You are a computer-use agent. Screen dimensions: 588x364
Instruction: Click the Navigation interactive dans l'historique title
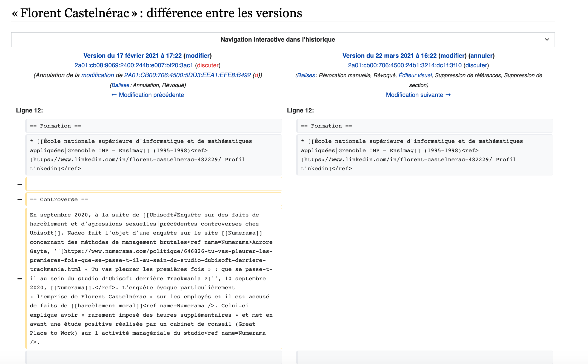pyautogui.click(x=278, y=39)
